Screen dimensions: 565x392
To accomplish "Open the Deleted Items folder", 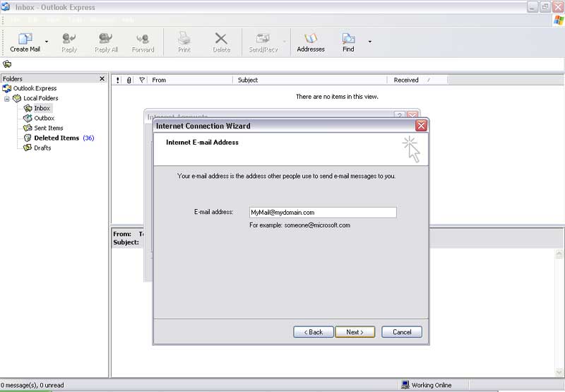I will pos(51,138).
